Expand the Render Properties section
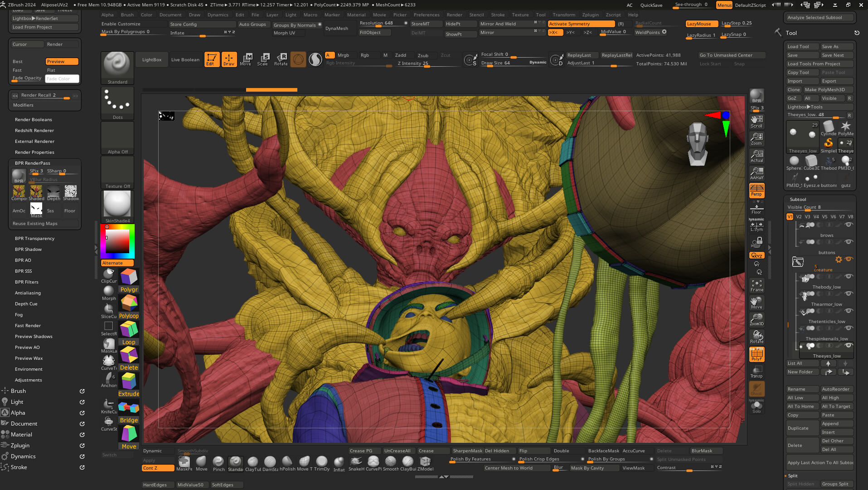868x490 pixels. click(x=34, y=152)
